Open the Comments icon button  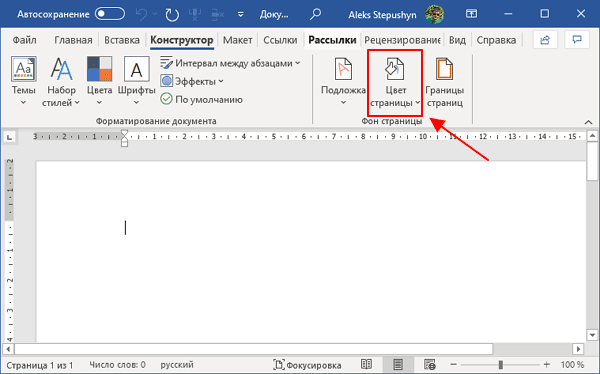pos(577,39)
